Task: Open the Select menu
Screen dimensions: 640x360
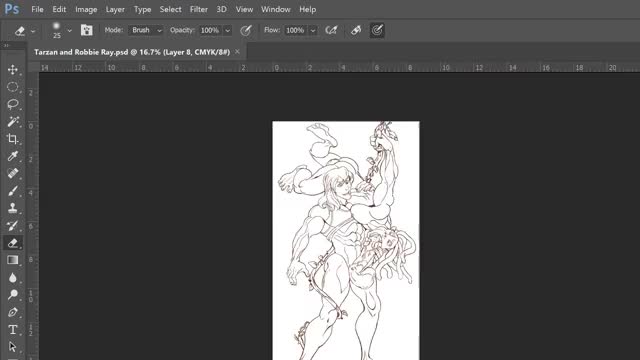Action: point(171,9)
